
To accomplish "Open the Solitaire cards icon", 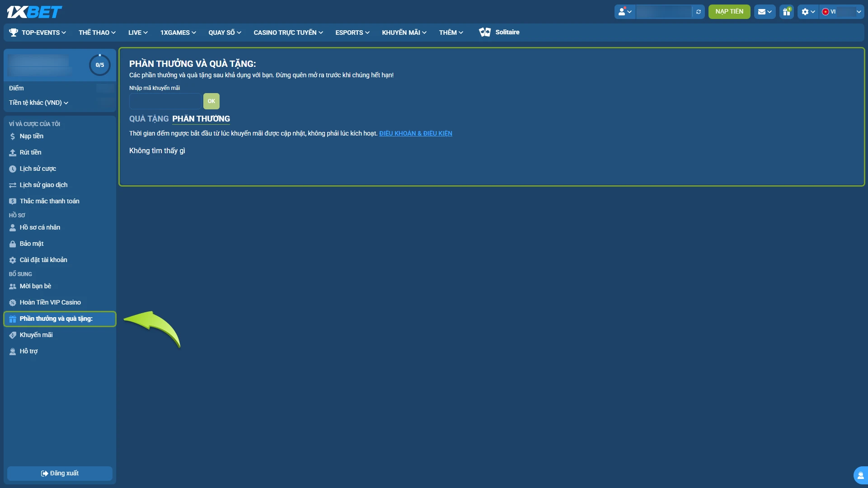I will click(x=485, y=32).
